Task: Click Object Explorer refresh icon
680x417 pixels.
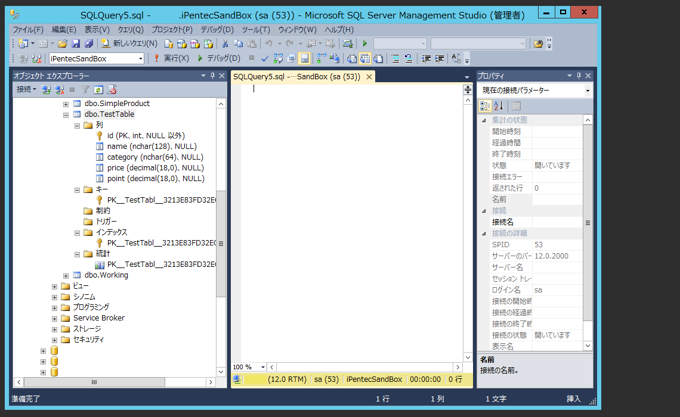Action: point(99,90)
